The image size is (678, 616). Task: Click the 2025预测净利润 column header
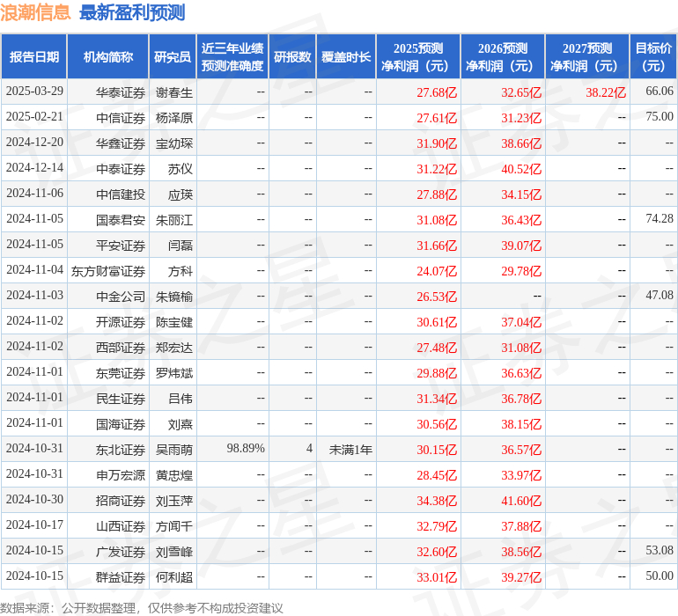418,57
